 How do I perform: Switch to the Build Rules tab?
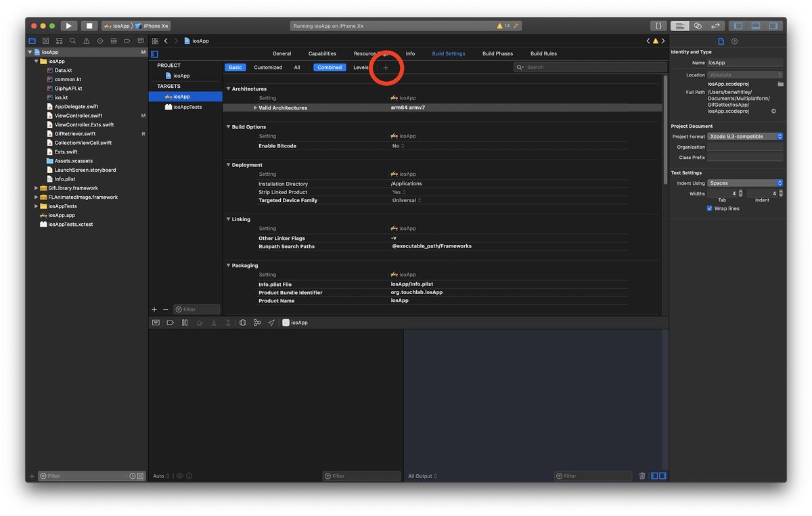click(543, 53)
